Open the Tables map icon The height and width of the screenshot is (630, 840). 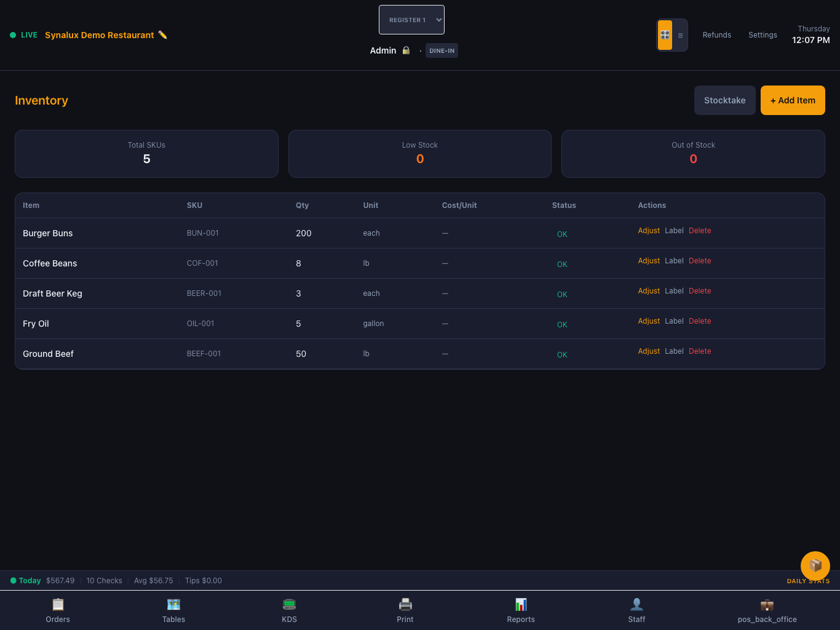(173, 604)
